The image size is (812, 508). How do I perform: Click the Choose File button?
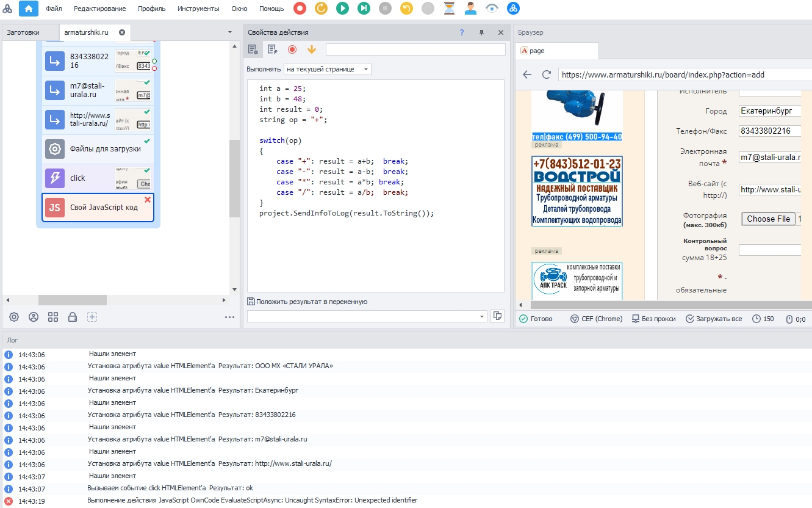(x=768, y=219)
